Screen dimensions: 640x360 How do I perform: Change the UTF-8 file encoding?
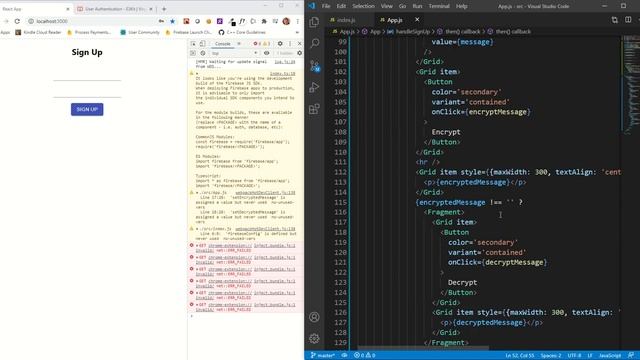tap(574, 356)
